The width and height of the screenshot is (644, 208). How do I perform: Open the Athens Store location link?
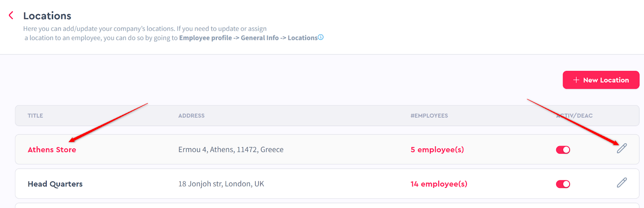52,150
